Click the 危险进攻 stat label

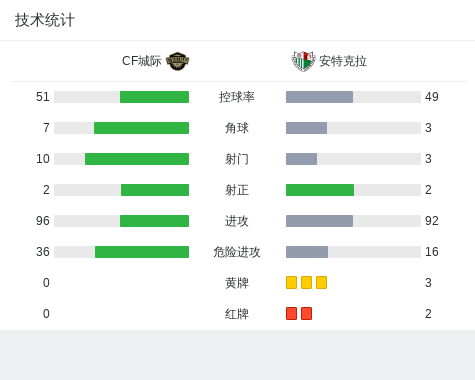click(x=237, y=252)
